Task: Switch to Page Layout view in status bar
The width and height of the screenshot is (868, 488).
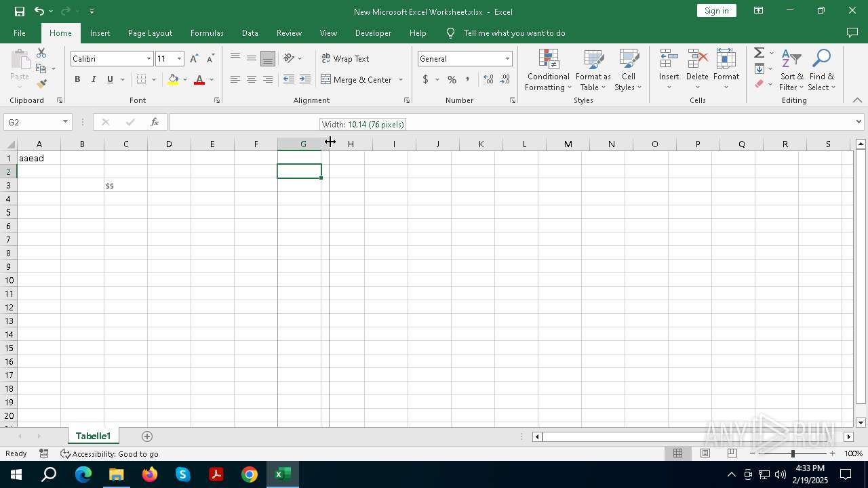Action: pyautogui.click(x=705, y=453)
